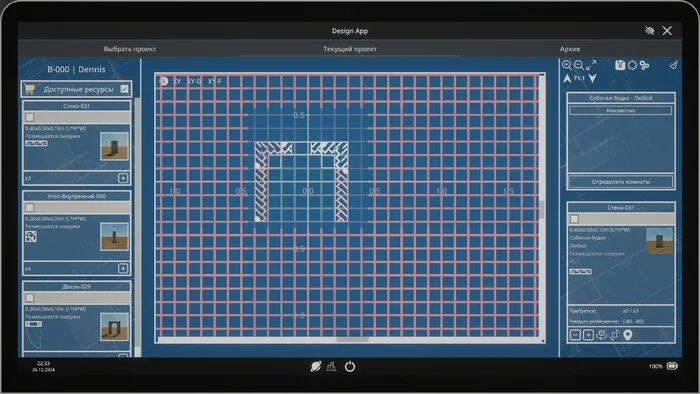Zoom in on the blueprint canvas
This screenshot has height=394, width=700.
pyautogui.click(x=567, y=65)
